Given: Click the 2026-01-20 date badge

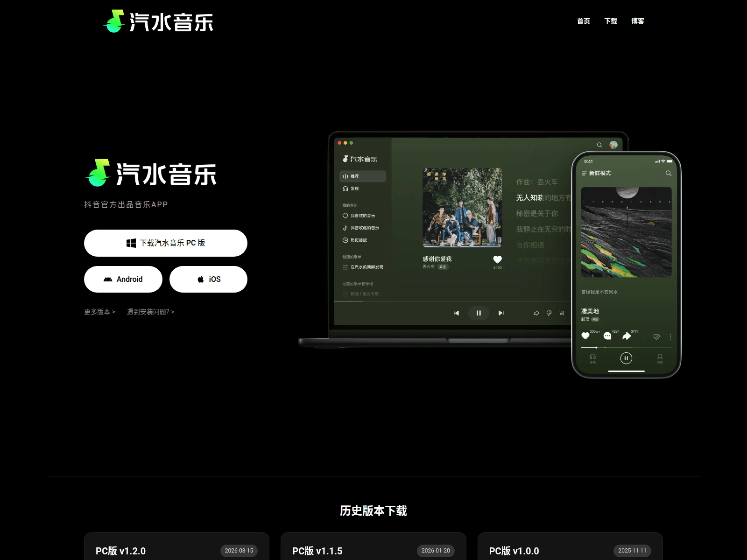Looking at the screenshot, I should [x=436, y=551].
